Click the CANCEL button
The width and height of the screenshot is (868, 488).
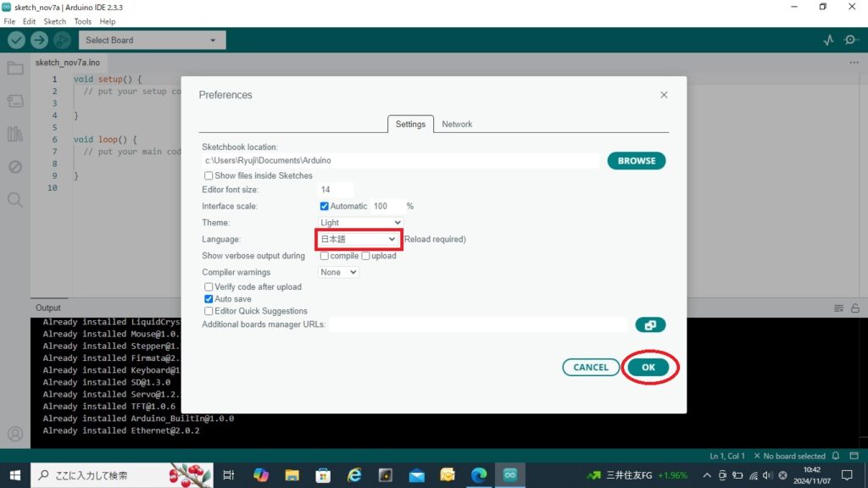[591, 368]
